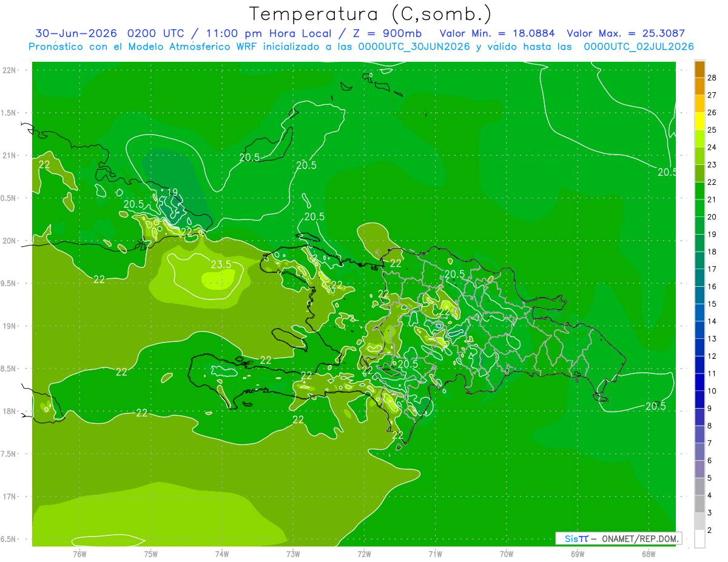Click the '2' label on the color scale
Viewport: 728px width, 562px height.
pos(710,530)
